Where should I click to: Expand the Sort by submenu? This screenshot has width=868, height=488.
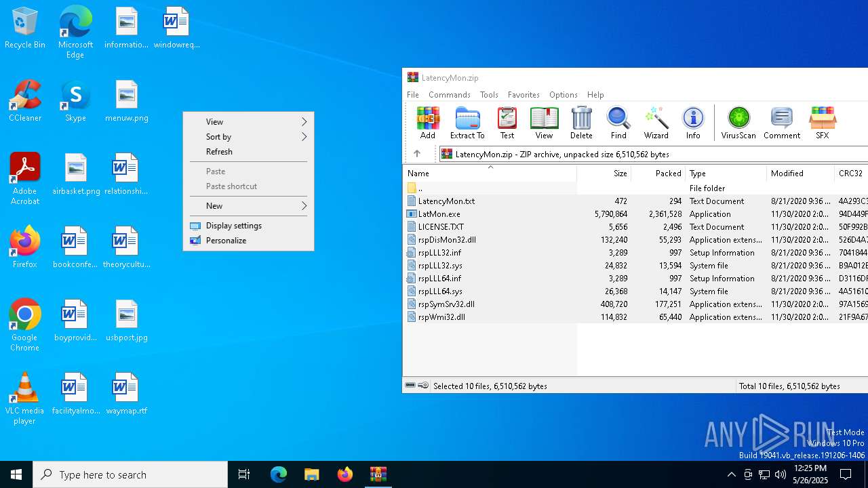tap(248, 137)
